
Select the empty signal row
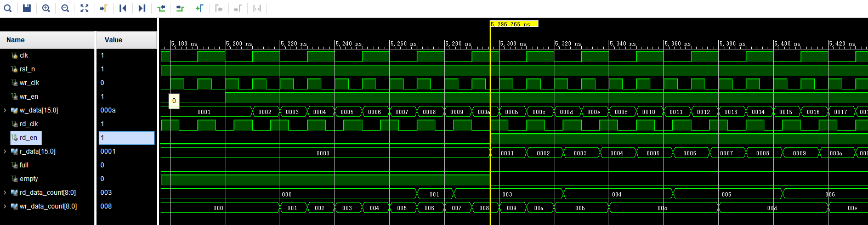pyautogui.click(x=47, y=179)
